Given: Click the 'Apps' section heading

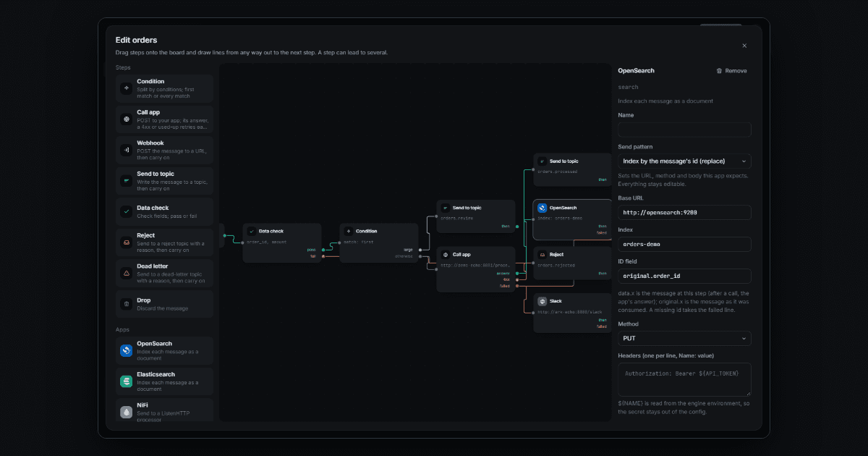Looking at the screenshot, I should [122, 329].
